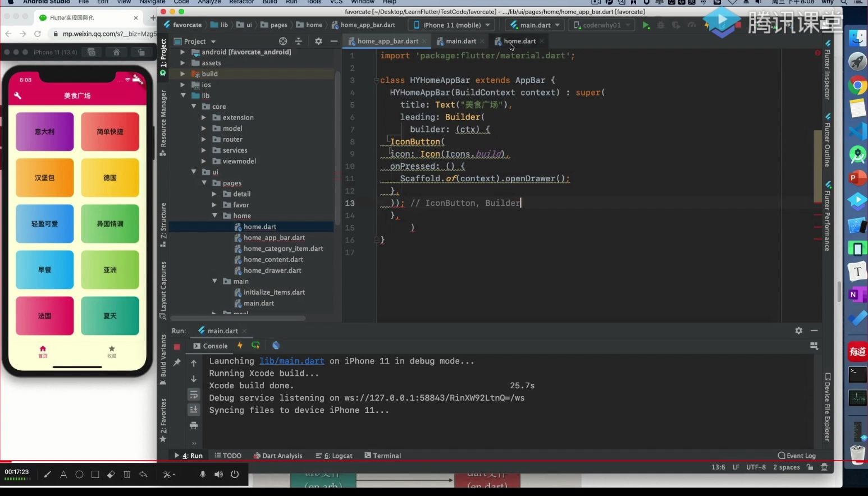Screen dimensions: 868x496
Task: Open Flutter Inspector side panel
Action: click(x=827, y=70)
